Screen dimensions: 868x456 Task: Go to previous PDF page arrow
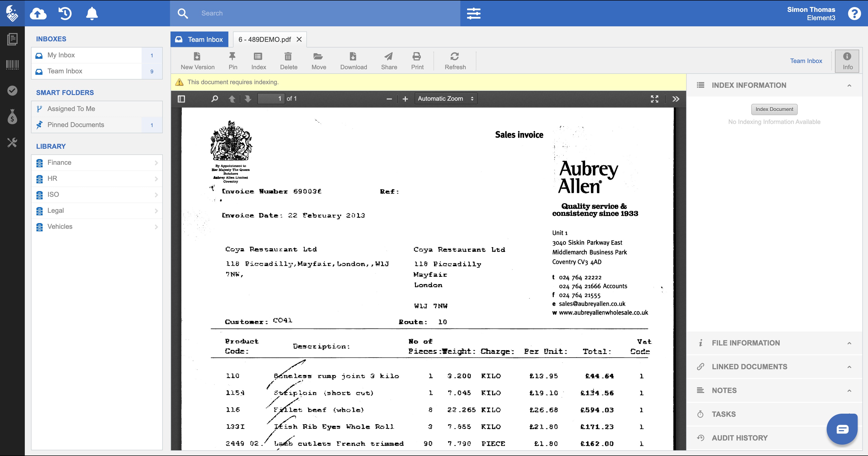[x=232, y=99]
